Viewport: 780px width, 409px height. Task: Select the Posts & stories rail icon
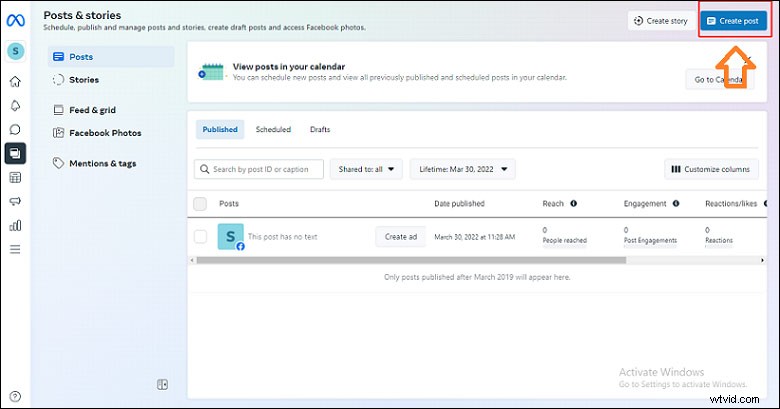point(15,153)
